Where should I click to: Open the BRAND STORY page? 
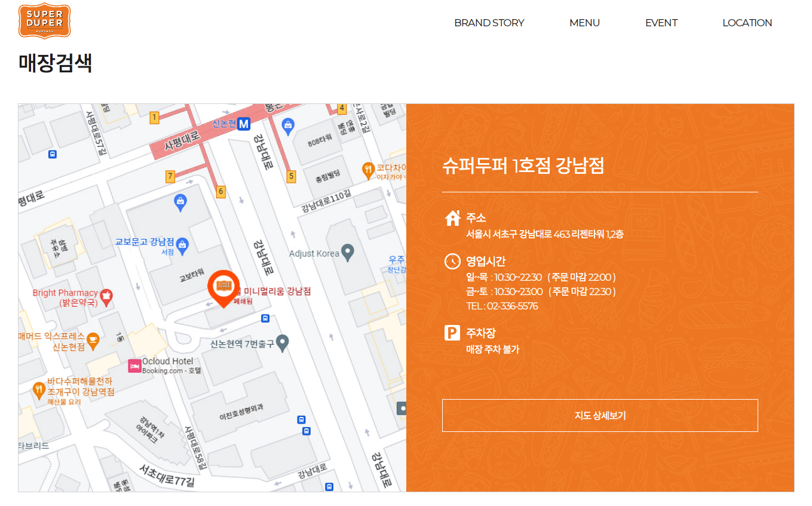(489, 23)
